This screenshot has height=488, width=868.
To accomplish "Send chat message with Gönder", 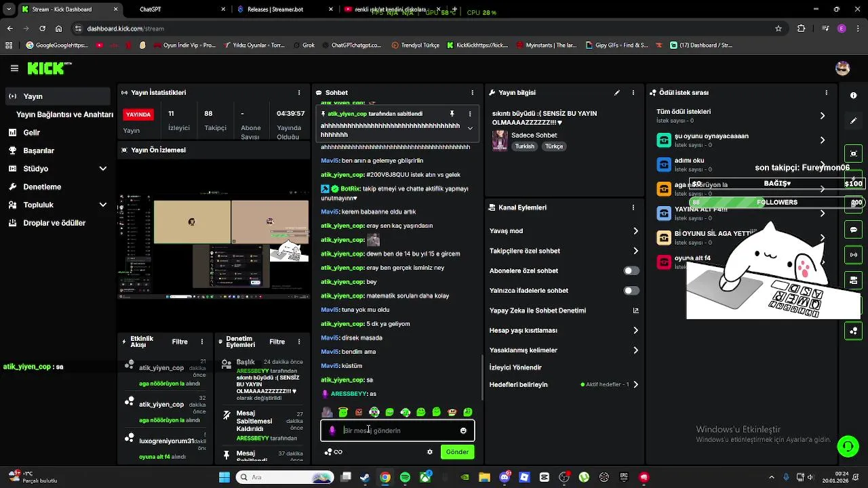I will click(457, 452).
